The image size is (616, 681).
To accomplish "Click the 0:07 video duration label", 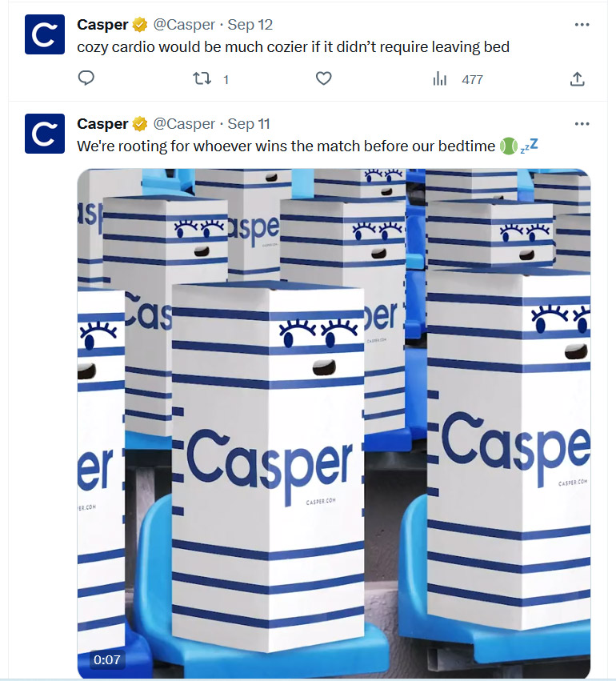I will click(x=106, y=659).
